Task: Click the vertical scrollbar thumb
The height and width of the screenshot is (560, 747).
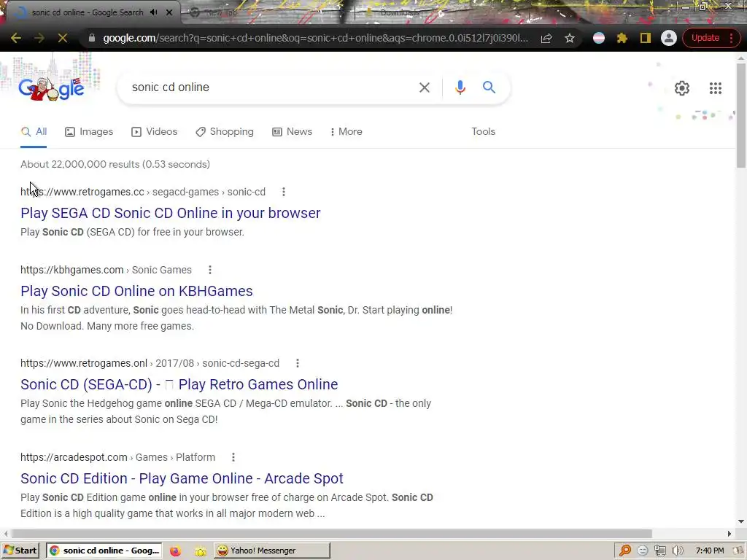Action: pyautogui.click(x=741, y=116)
